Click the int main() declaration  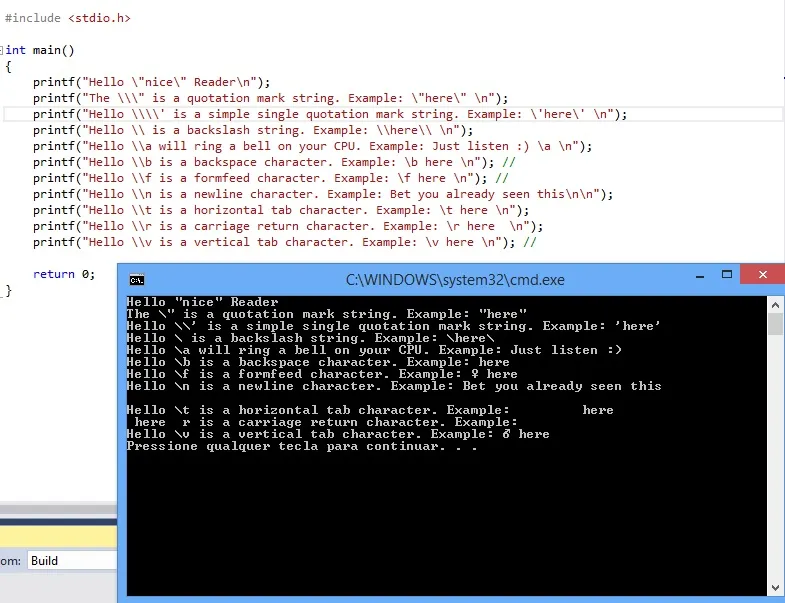(x=40, y=50)
